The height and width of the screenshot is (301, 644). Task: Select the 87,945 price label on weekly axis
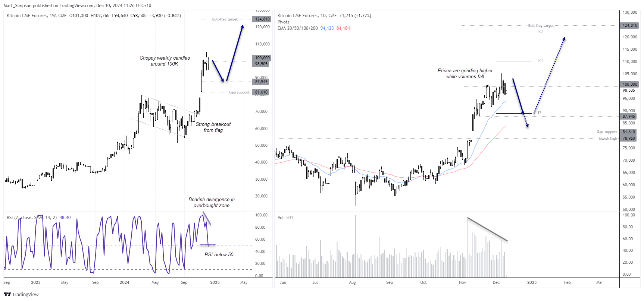click(x=261, y=82)
